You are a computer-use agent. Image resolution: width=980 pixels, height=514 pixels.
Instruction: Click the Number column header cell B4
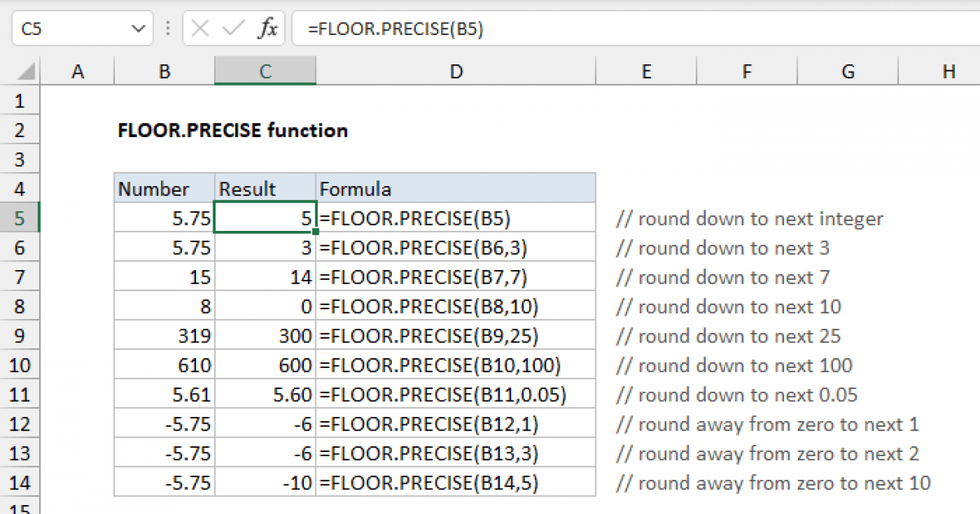click(163, 188)
